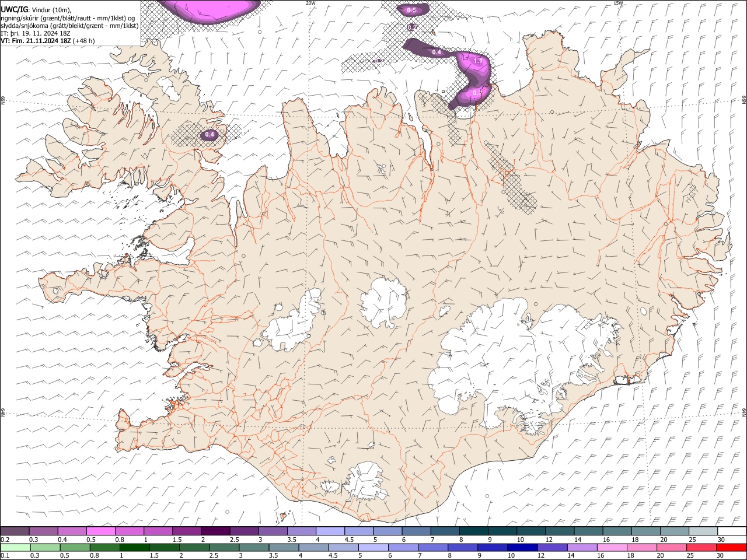Select the 1.5 purple swatch in snow legend
The height and width of the screenshot is (560, 747).
[x=187, y=531]
